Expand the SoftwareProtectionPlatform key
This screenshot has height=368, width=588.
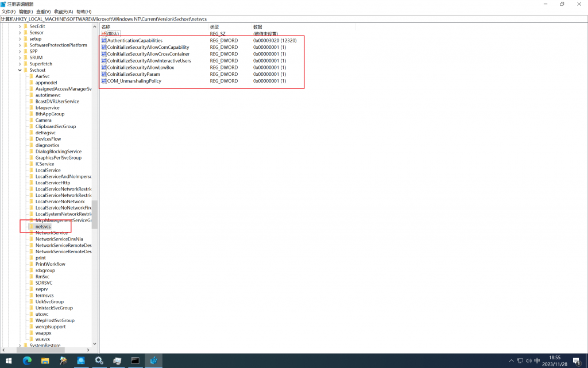click(20, 45)
